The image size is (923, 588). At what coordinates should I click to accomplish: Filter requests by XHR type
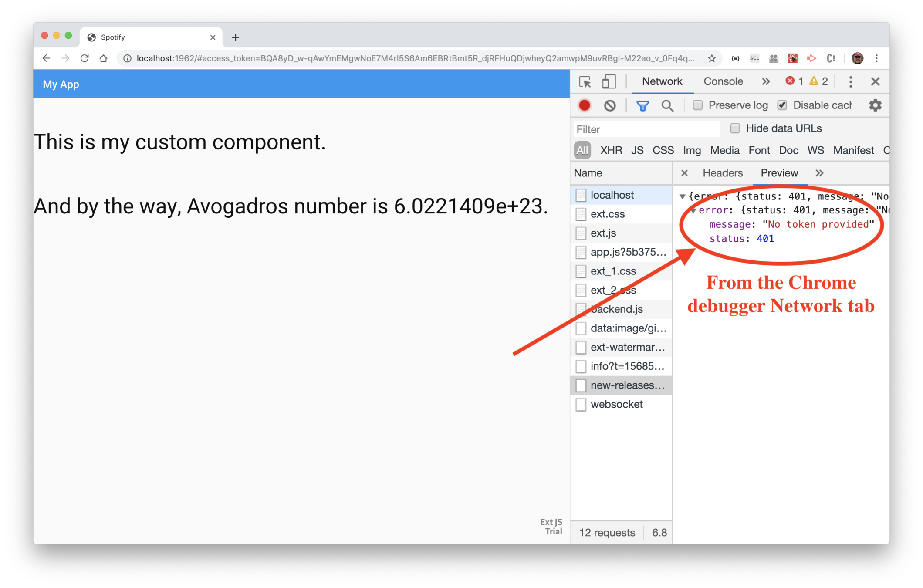(x=611, y=150)
